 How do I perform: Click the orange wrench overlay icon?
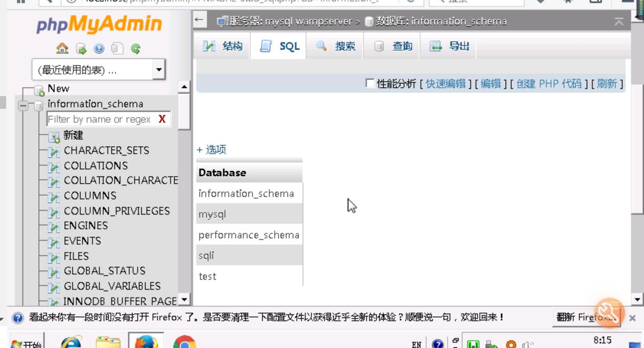[x=609, y=313]
